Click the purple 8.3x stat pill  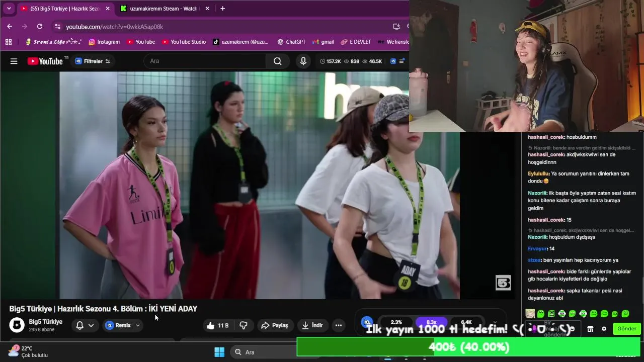[x=431, y=322]
